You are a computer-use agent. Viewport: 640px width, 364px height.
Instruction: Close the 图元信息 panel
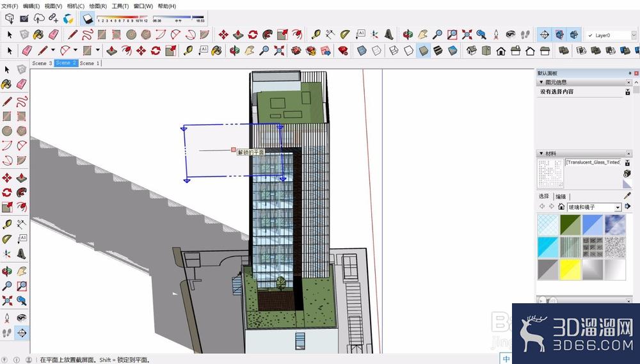(x=628, y=82)
